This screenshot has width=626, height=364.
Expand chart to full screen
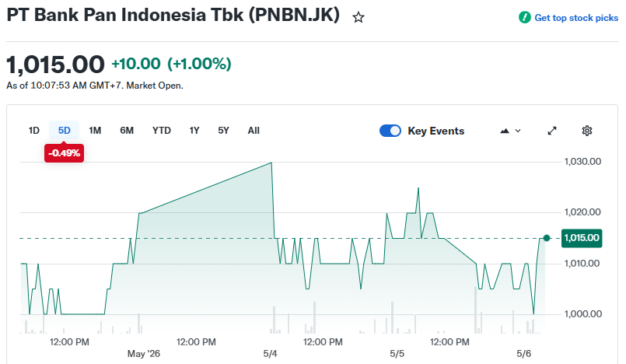pos(552,131)
